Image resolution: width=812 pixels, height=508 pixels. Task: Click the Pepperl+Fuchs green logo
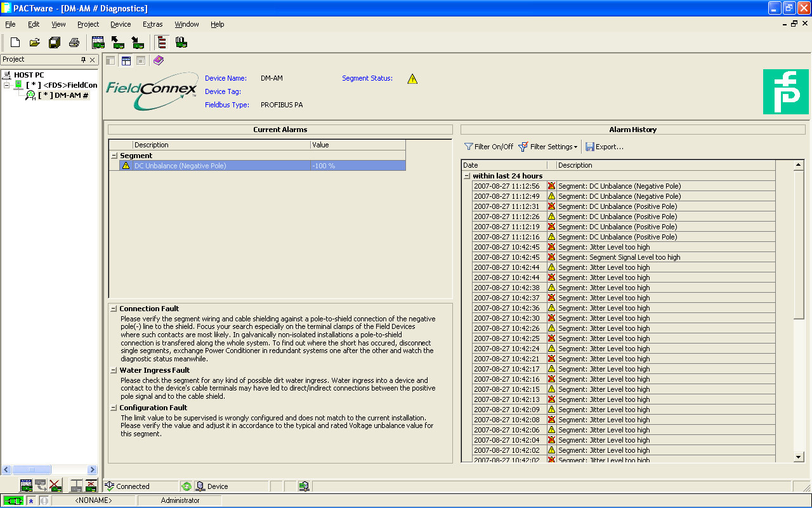(785, 91)
